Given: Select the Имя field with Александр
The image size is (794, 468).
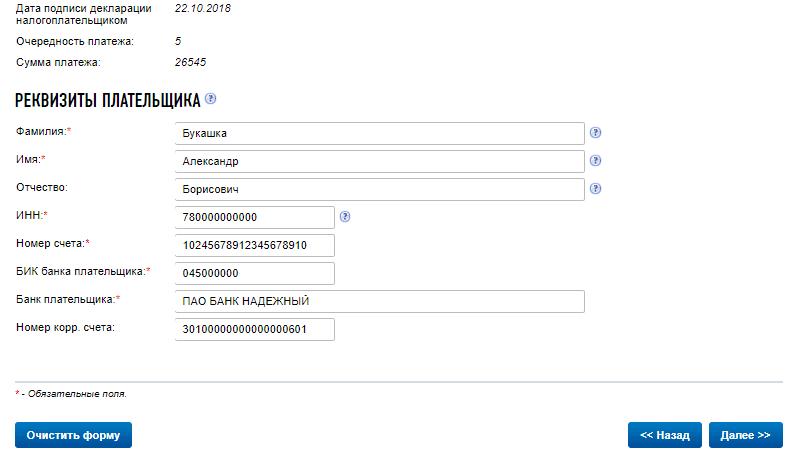Looking at the screenshot, I should [x=380, y=162].
